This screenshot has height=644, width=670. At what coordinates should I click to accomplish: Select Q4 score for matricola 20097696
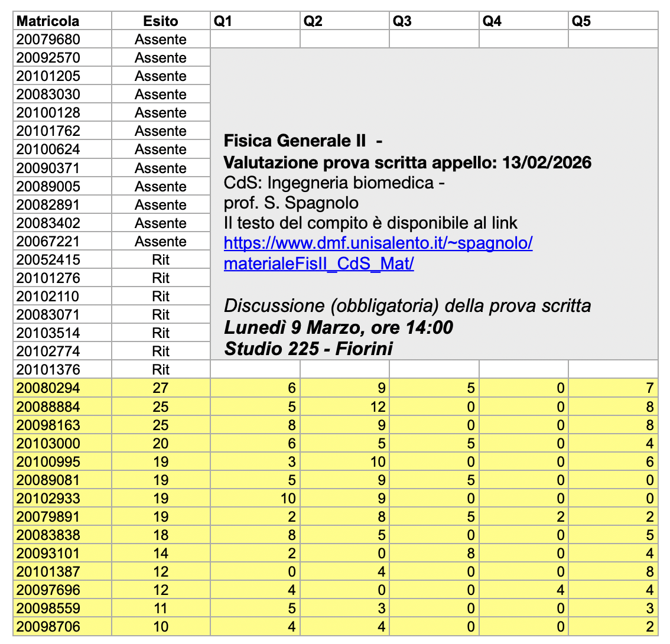tap(523, 590)
